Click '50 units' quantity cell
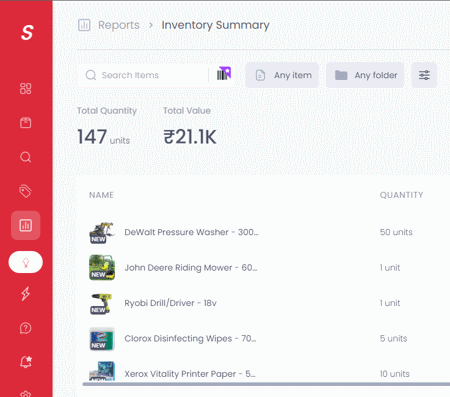Viewport: 450px width, 397px height. [396, 232]
